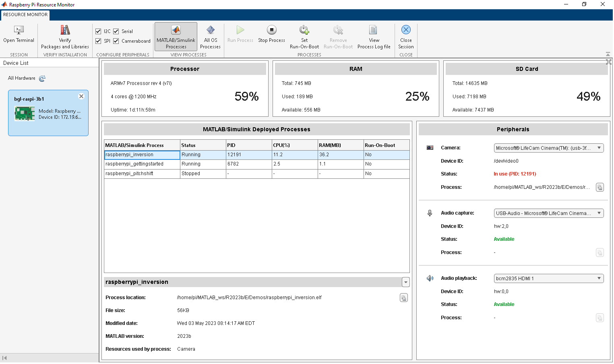The width and height of the screenshot is (614, 364).
Task: Open View Process Log file
Action: pyautogui.click(x=373, y=31)
